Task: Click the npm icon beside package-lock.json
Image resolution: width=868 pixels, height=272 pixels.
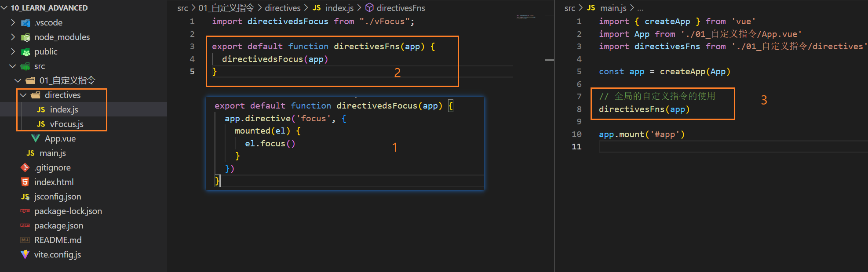Action: coord(25,211)
